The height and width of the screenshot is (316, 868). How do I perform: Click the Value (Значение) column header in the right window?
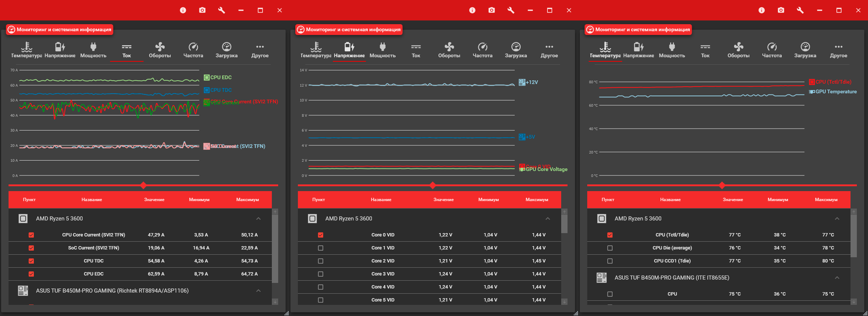[733, 200]
